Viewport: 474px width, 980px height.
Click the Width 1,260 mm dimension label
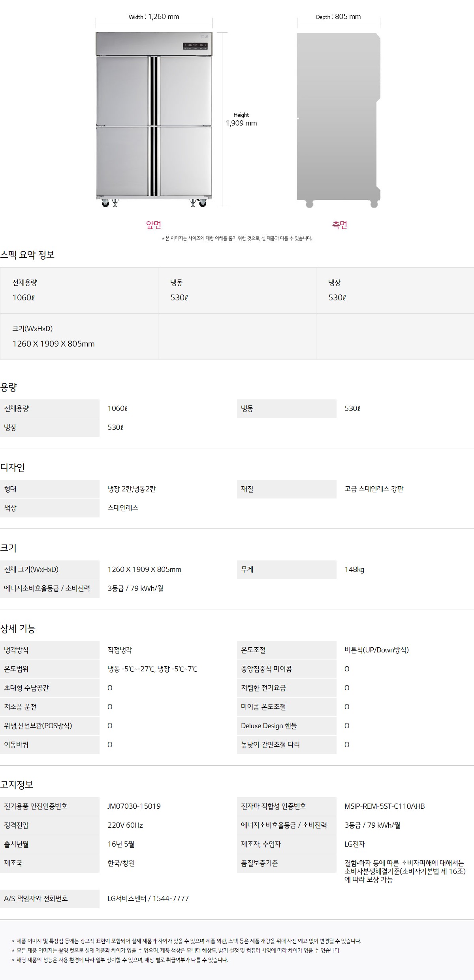pos(154,17)
